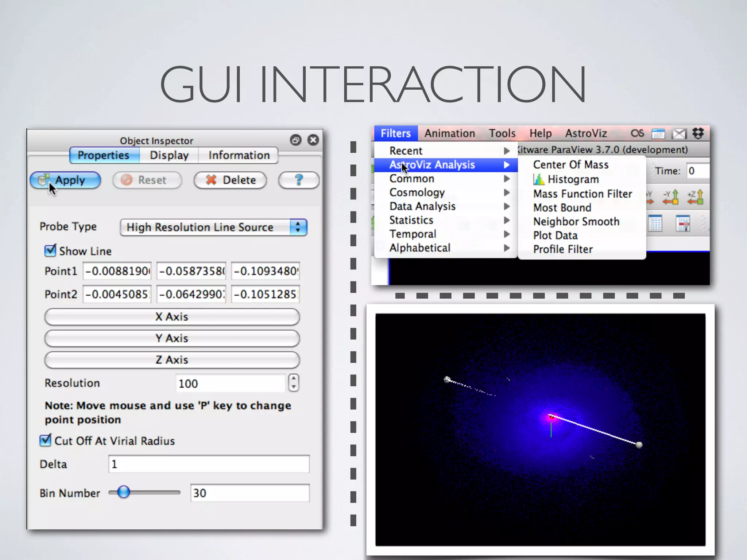Click the help question mark button
This screenshot has width=747, height=560.
pyautogui.click(x=299, y=180)
